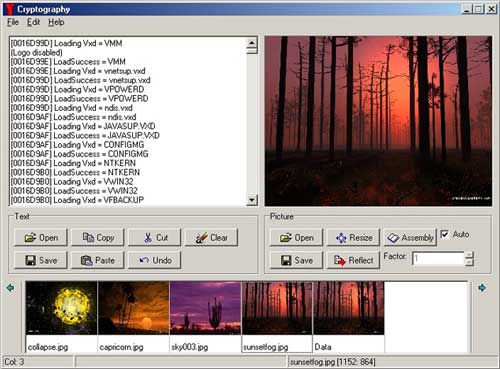Open the Edit menu
This screenshot has width=500, height=369.
pyautogui.click(x=33, y=22)
